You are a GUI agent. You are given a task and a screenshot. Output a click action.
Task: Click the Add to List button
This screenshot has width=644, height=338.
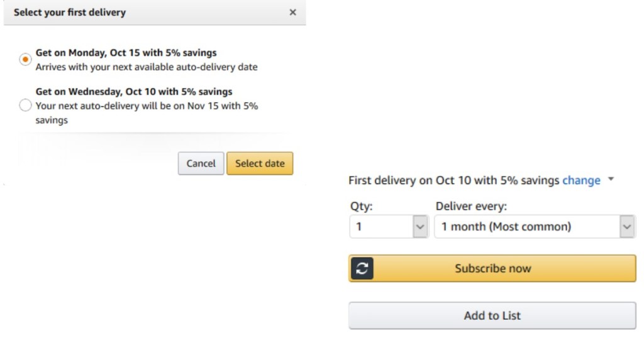[492, 315]
